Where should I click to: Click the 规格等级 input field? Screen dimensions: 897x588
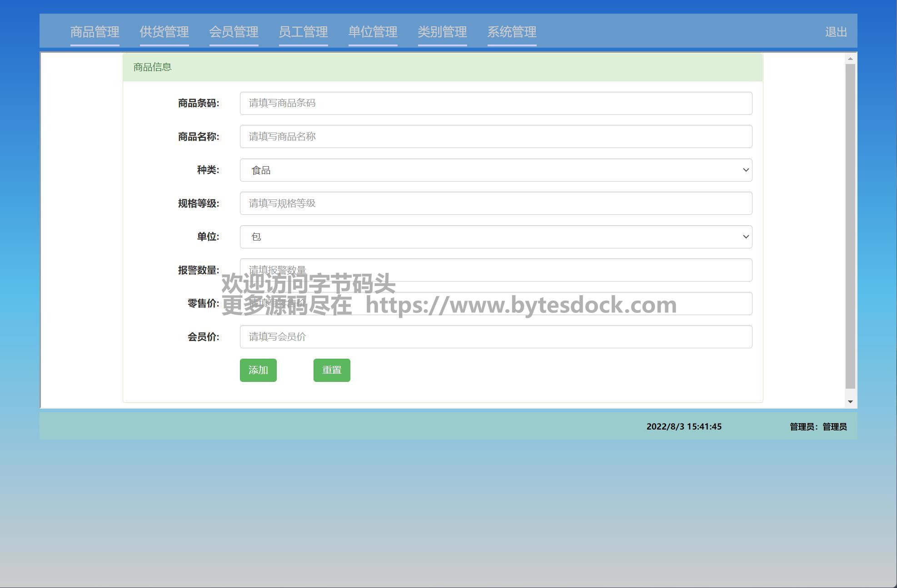495,203
